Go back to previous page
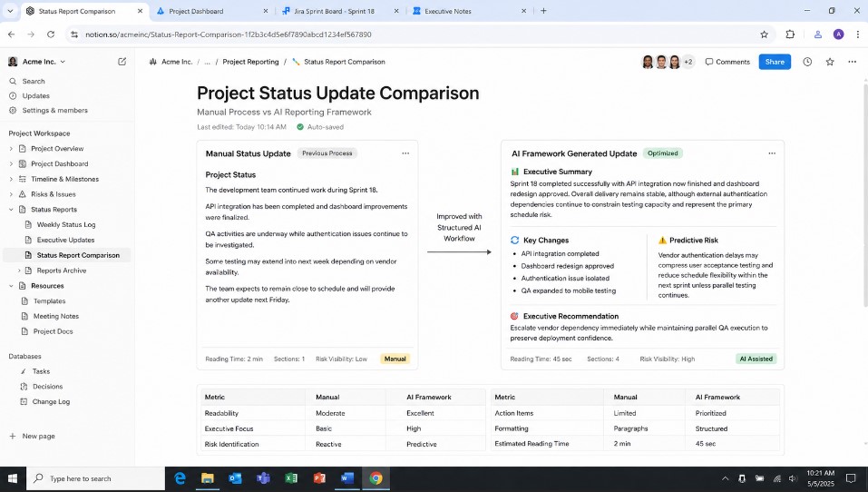 12,34
